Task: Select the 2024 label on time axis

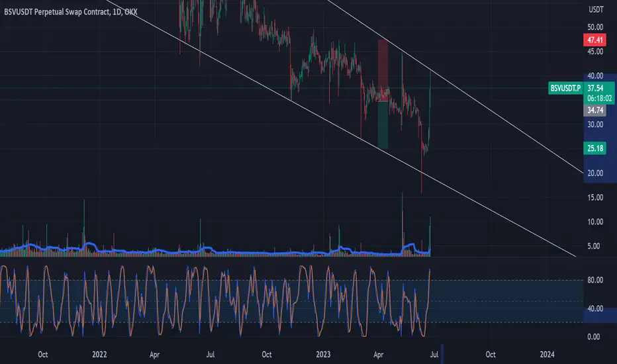Action: (547, 355)
